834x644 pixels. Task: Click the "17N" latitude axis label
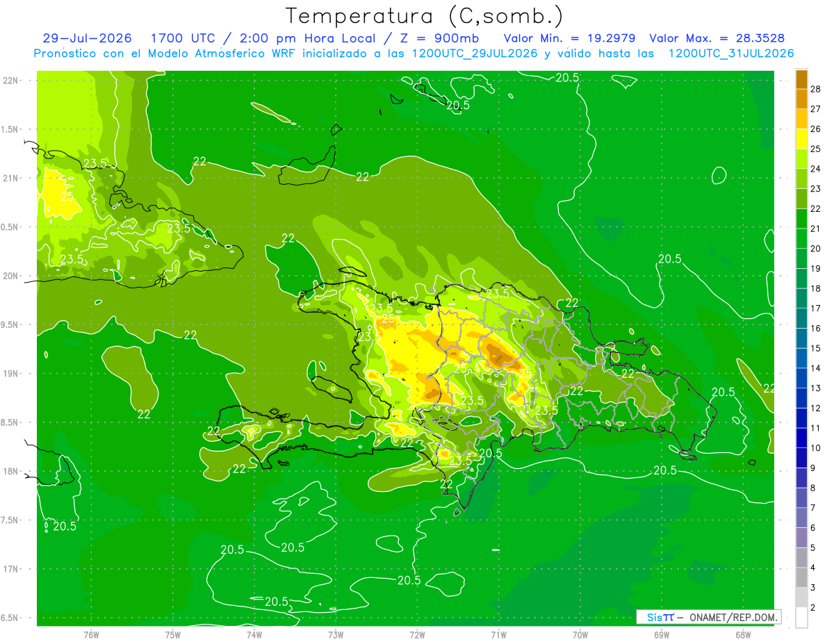10,569
